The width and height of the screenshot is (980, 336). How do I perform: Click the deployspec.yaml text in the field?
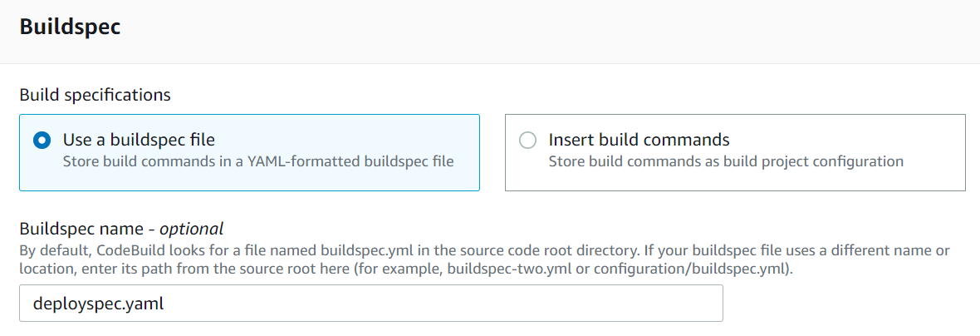[98, 304]
